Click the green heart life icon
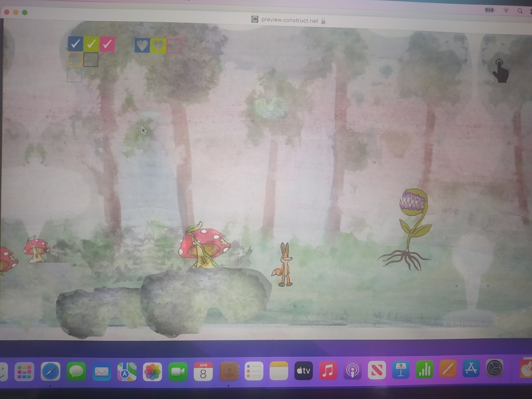Image resolution: width=532 pixels, height=399 pixels. pyautogui.click(x=158, y=46)
